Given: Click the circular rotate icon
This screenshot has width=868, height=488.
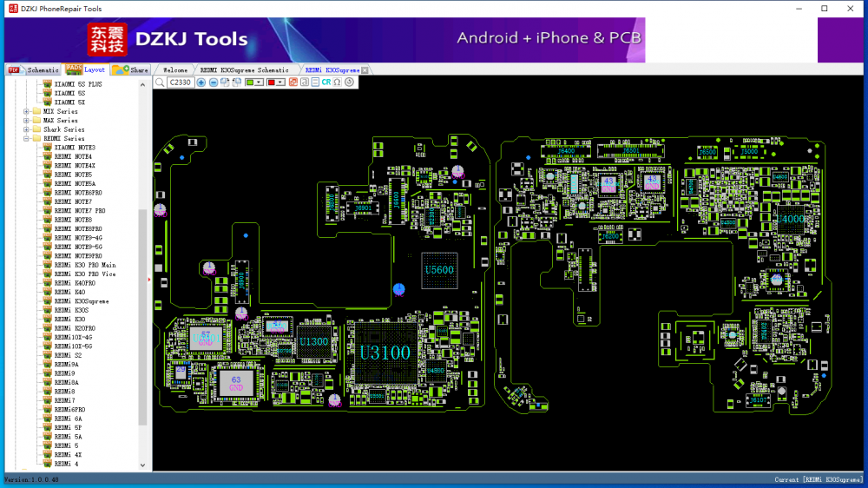Looking at the screenshot, I should coord(349,82).
